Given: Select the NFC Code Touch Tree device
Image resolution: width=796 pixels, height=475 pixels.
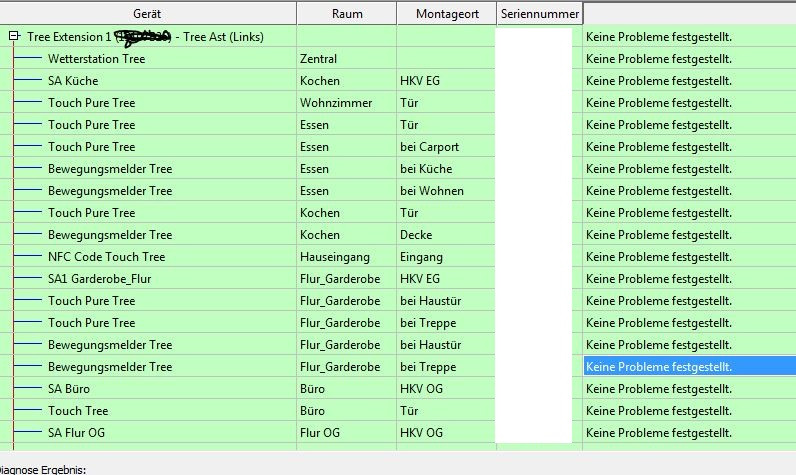Looking at the screenshot, I should point(107,257).
